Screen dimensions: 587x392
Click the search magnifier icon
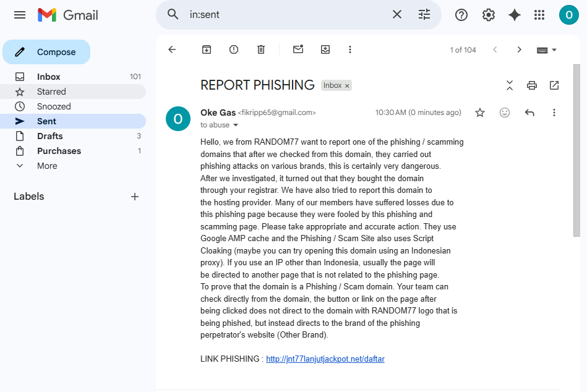click(173, 15)
